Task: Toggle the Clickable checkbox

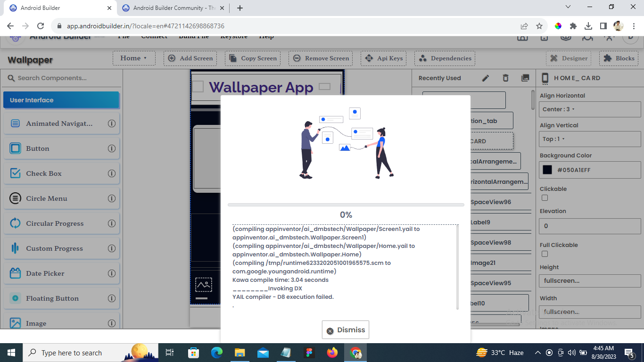Action: click(x=545, y=198)
